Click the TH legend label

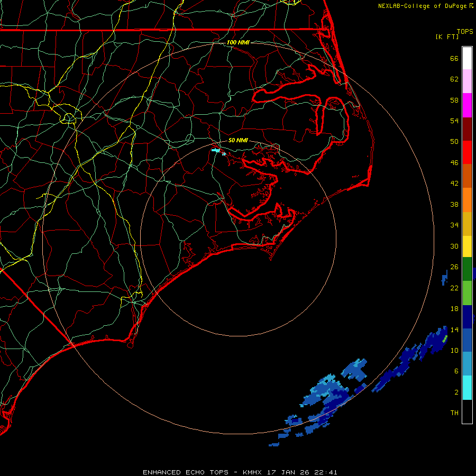(x=454, y=413)
